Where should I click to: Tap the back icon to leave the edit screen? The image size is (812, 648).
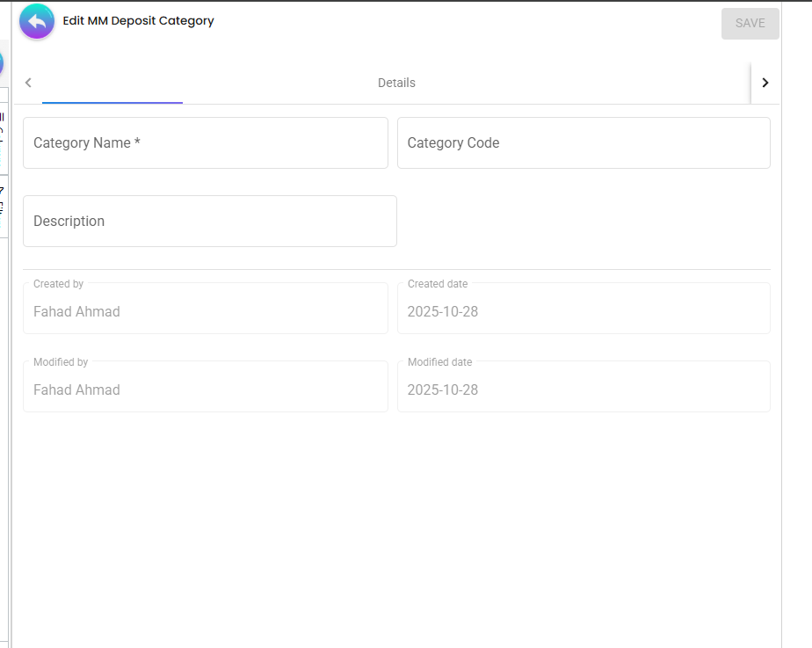(36, 20)
